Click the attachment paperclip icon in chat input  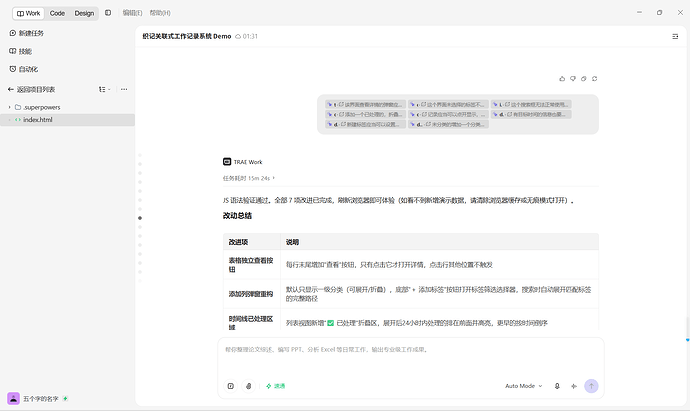(x=249, y=386)
